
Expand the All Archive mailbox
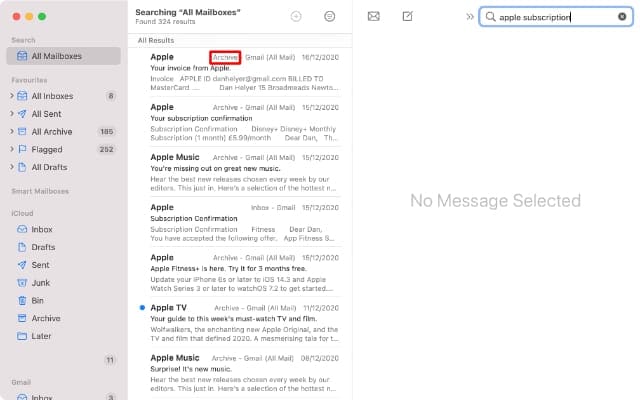point(11,131)
